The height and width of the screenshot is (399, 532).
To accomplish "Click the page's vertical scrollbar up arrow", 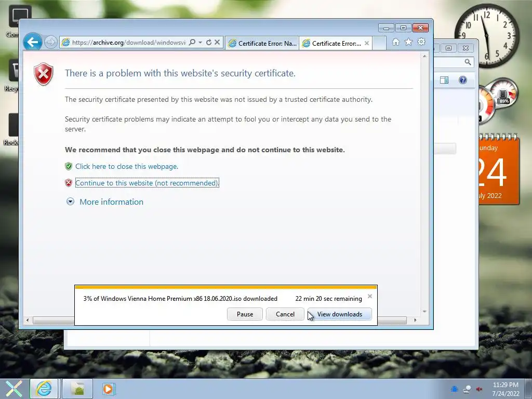I will 424,56.
